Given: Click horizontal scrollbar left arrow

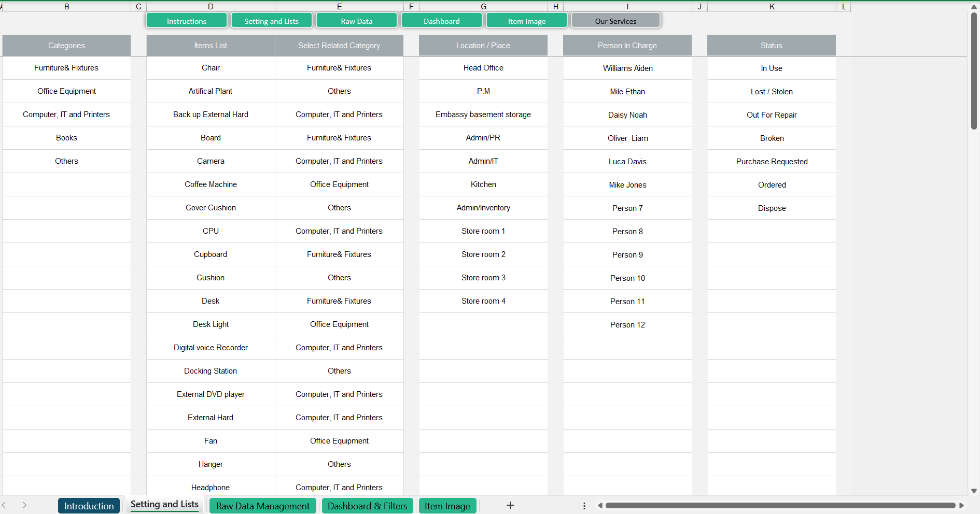Looking at the screenshot, I should [600, 505].
